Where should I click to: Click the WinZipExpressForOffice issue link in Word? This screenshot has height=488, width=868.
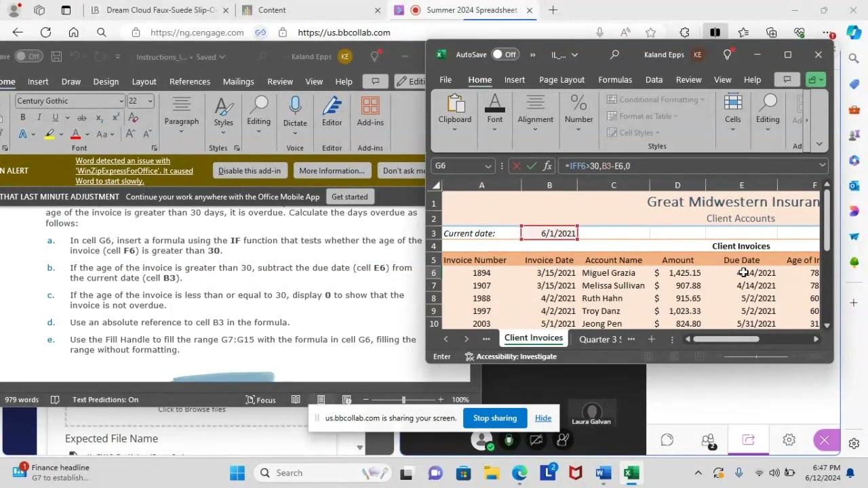(134, 171)
